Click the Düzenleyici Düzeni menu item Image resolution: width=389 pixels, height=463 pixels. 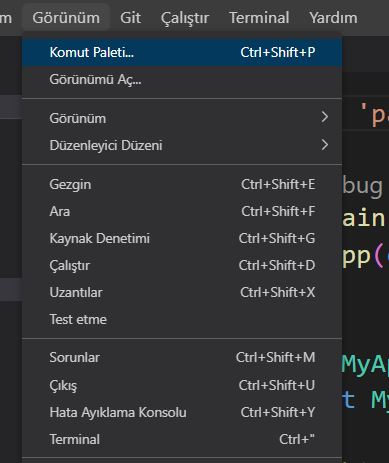pyautogui.click(x=182, y=145)
